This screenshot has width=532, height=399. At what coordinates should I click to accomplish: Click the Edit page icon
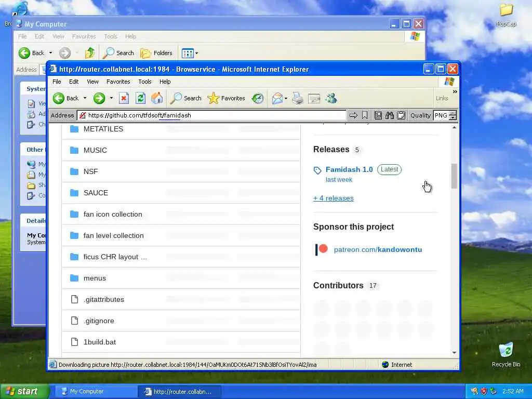click(314, 98)
